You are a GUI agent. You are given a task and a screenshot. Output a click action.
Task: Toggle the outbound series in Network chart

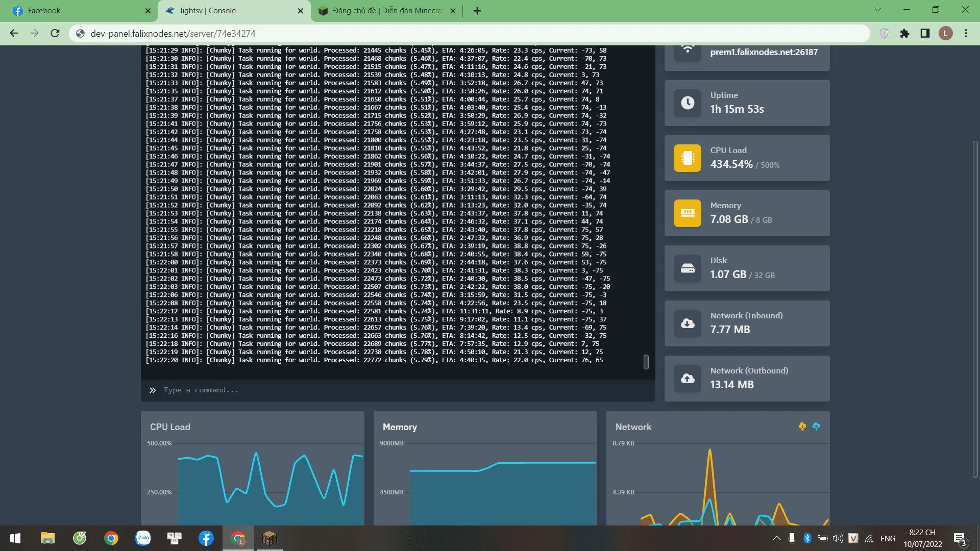816,427
